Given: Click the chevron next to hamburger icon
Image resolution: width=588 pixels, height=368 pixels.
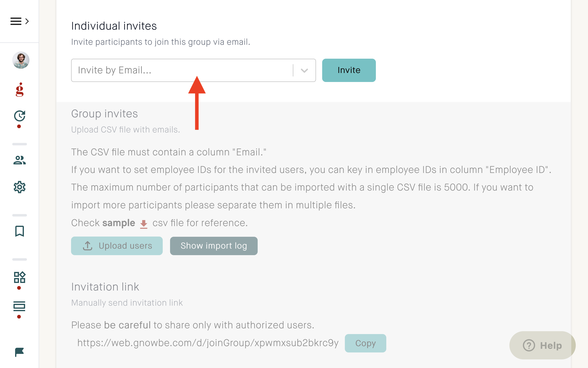Looking at the screenshot, I should point(27,21).
